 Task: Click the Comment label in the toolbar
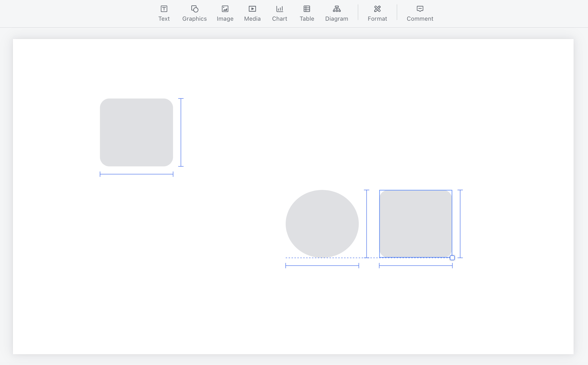tap(420, 19)
